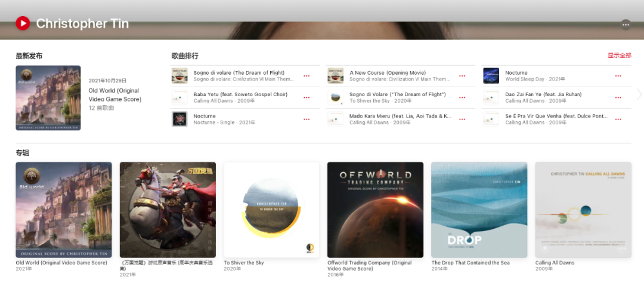Open Offworld Trading Company album cover
The height and width of the screenshot is (289, 644).
point(376,210)
